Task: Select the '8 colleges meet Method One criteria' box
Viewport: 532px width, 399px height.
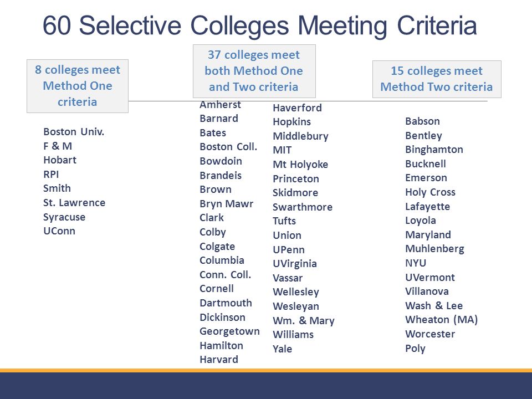Action: 78,86
